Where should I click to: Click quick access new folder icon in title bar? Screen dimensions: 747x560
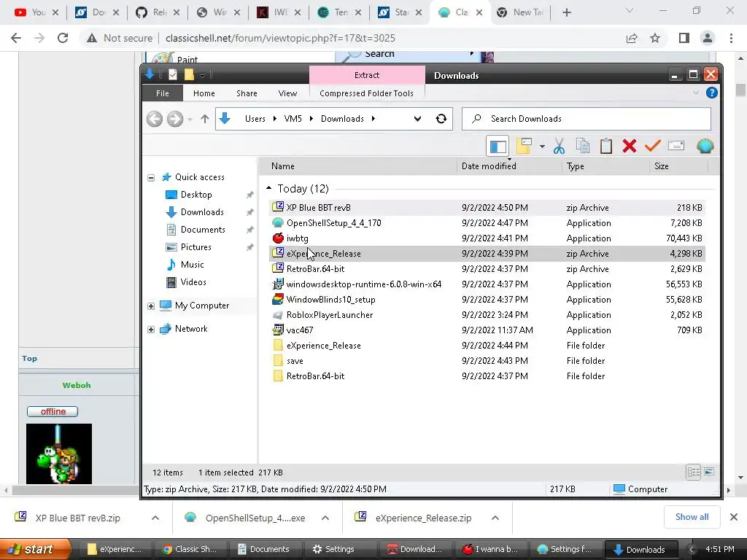(189, 74)
